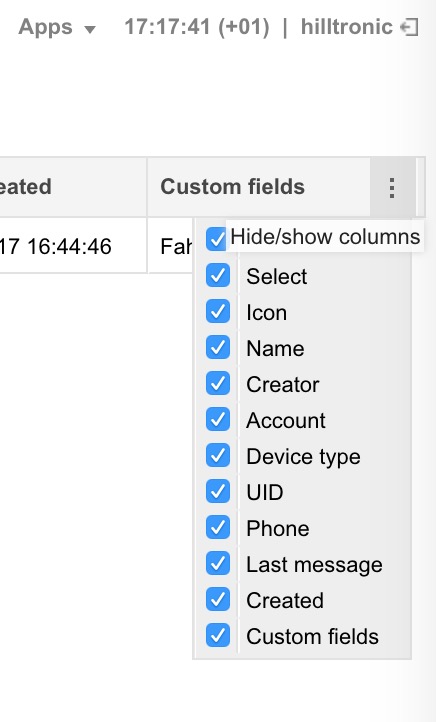Toggle the Name column checkbox
Viewport: 436px width, 722px height.
coord(218,348)
